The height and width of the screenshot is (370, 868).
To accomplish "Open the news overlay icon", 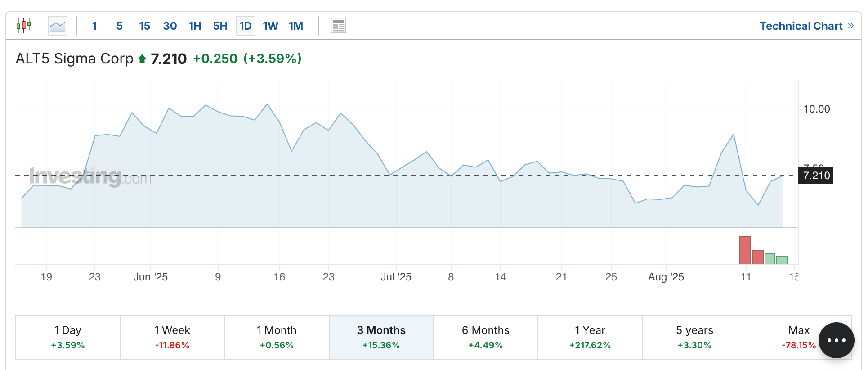I will click(338, 26).
